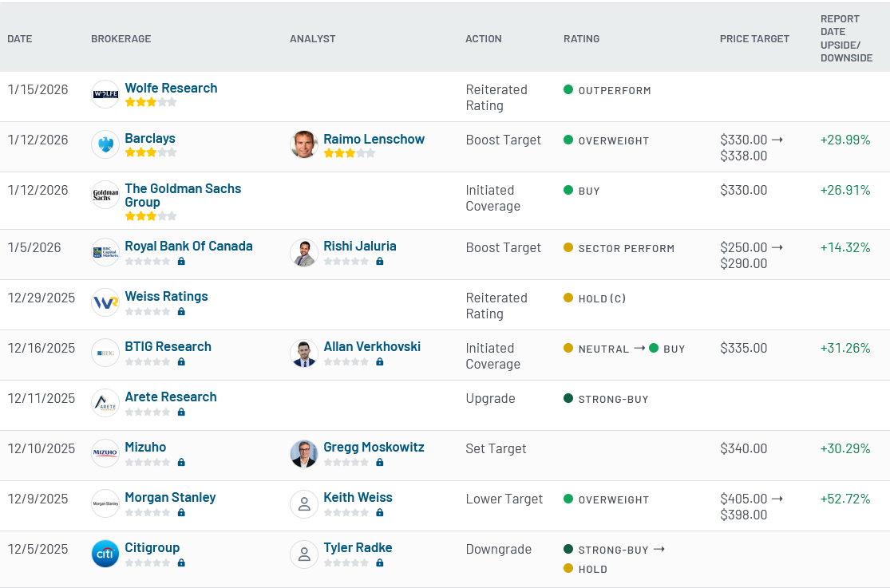This screenshot has width=890, height=588.
Task: Click the +52.72% upside value
Action: pos(845,499)
